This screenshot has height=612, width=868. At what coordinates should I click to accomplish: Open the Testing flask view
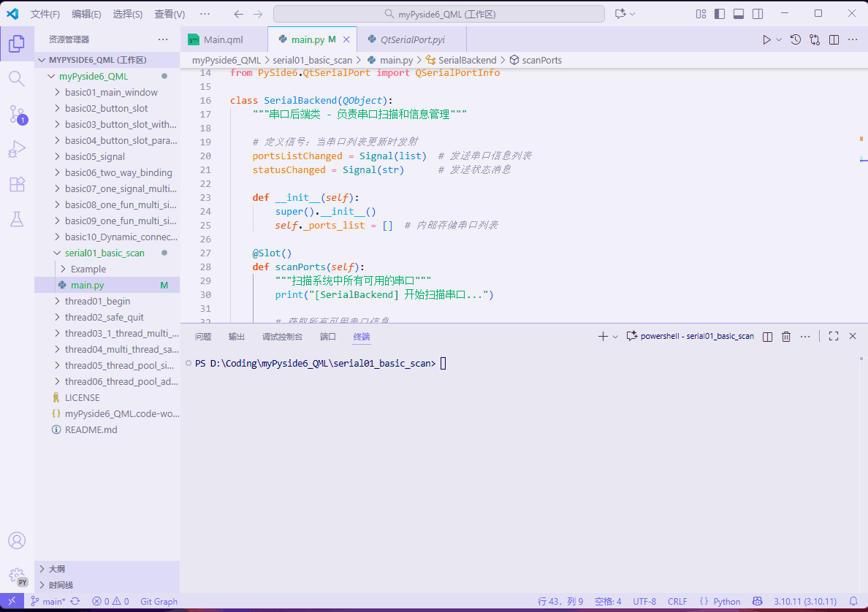17,219
